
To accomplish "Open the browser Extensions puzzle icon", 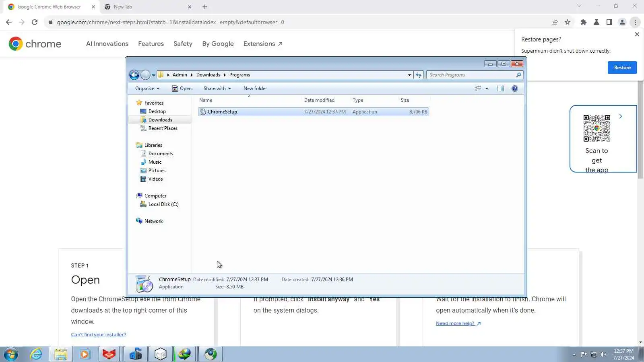I will point(584,22).
